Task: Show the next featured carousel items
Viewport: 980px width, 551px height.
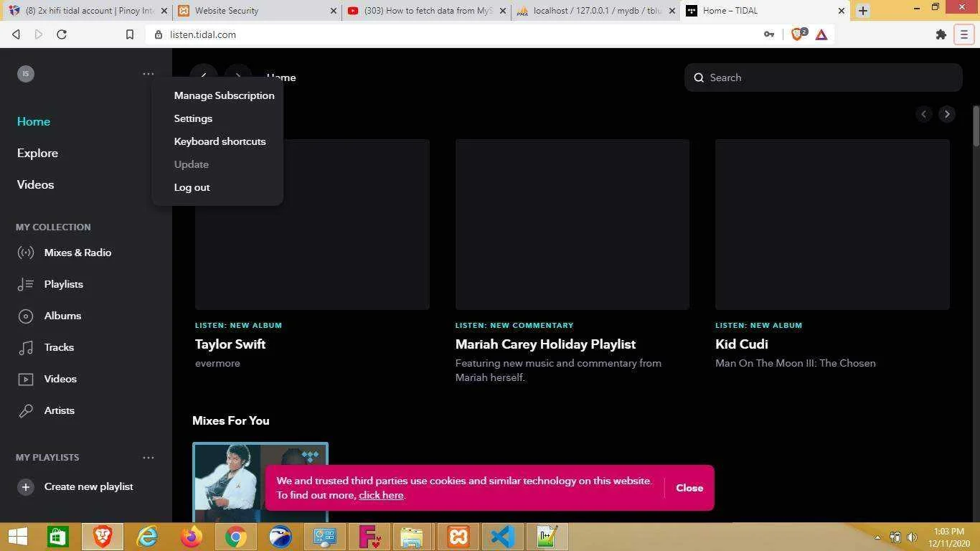Action: 947,114
